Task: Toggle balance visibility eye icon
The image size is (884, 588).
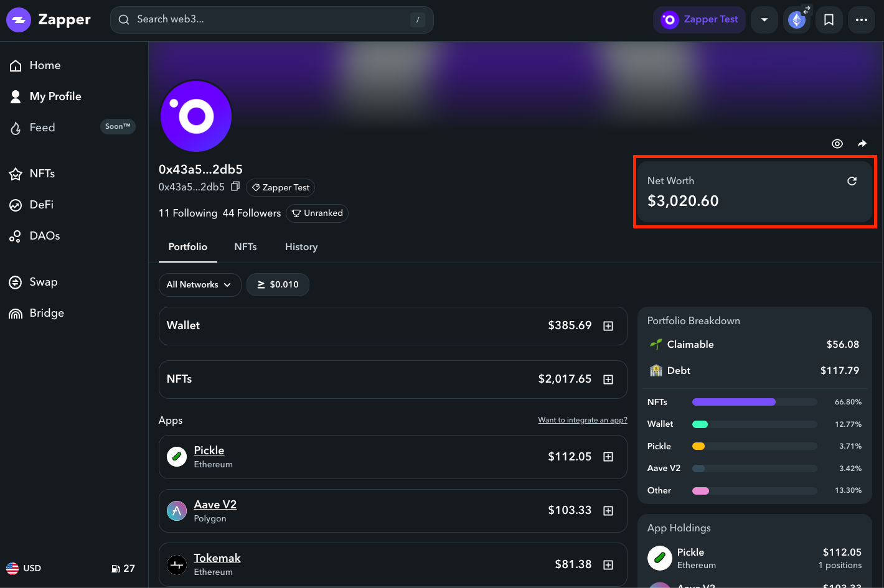Action: (x=837, y=144)
